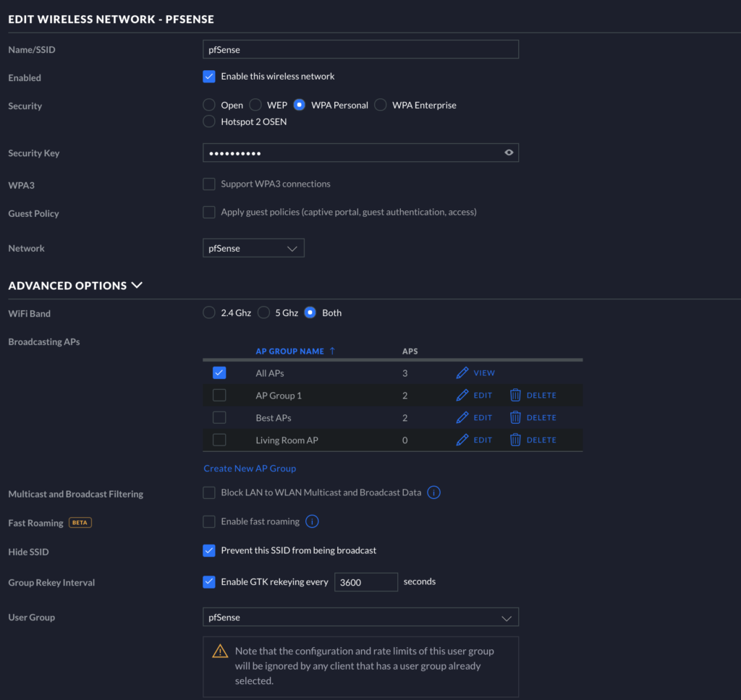This screenshot has width=741, height=700.
Task: Uncheck Prevent this SSID from being broadcast
Action: (x=209, y=550)
